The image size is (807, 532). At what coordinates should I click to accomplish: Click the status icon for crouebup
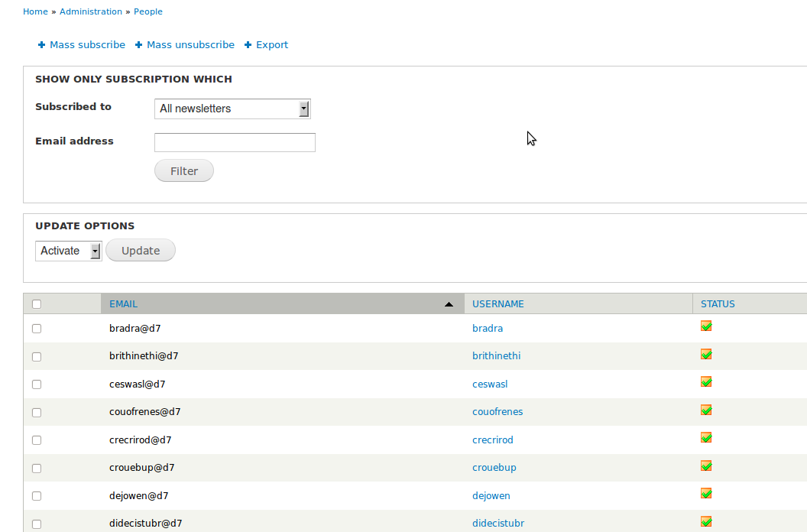[x=706, y=466]
